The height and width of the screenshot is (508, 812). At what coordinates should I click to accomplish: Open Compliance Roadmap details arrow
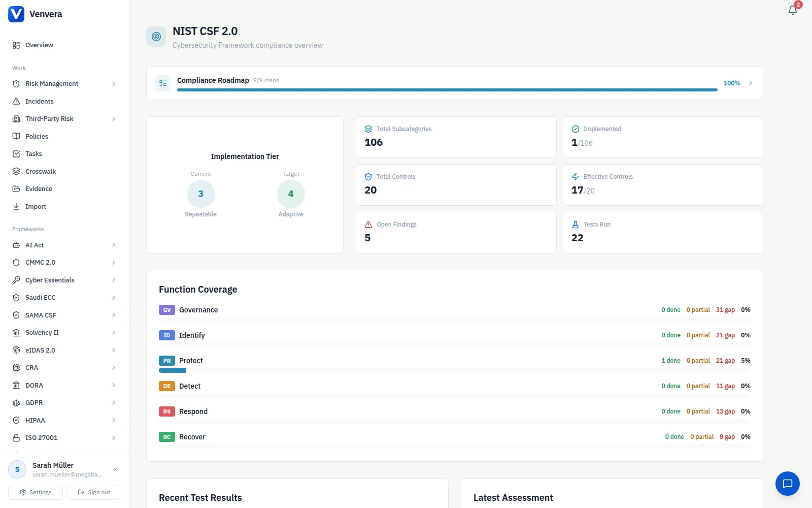click(x=751, y=83)
